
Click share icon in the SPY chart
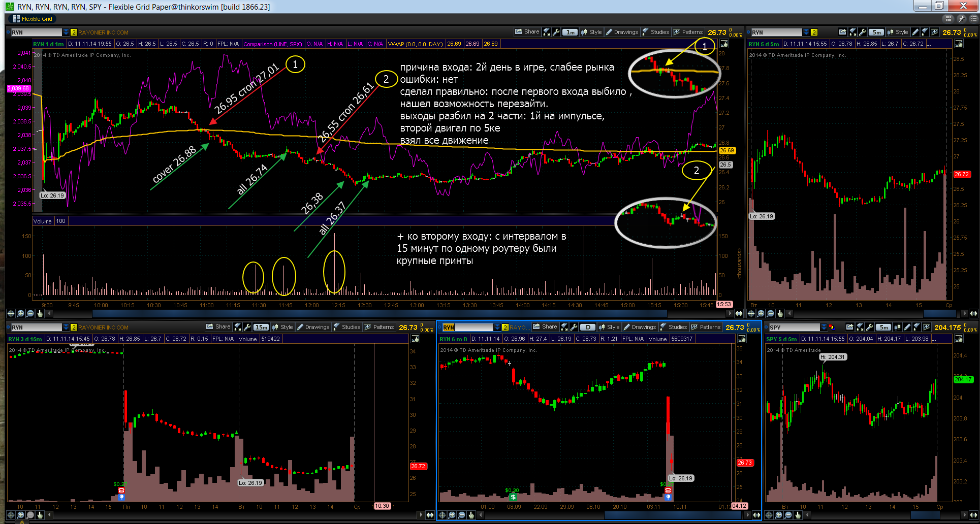pos(849,327)
